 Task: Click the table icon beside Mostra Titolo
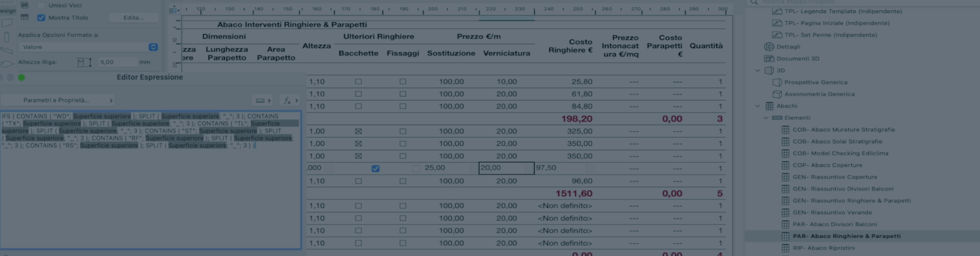(25, 17)
